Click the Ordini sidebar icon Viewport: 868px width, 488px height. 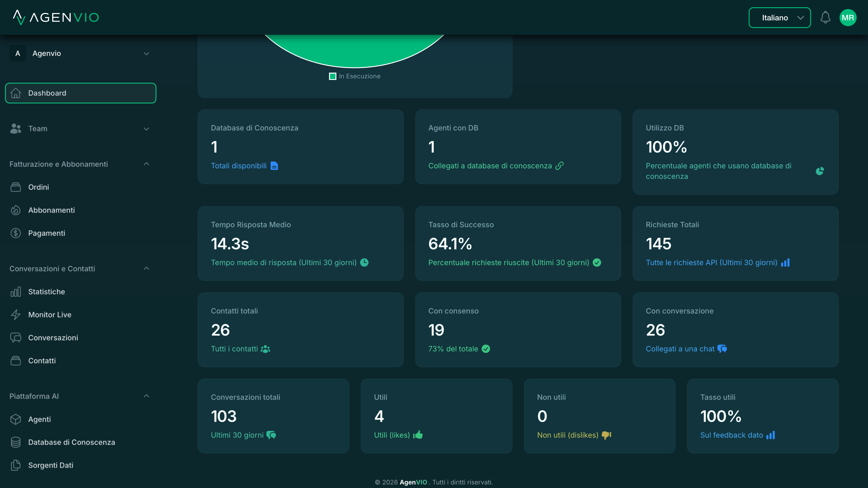click(16, 187)
